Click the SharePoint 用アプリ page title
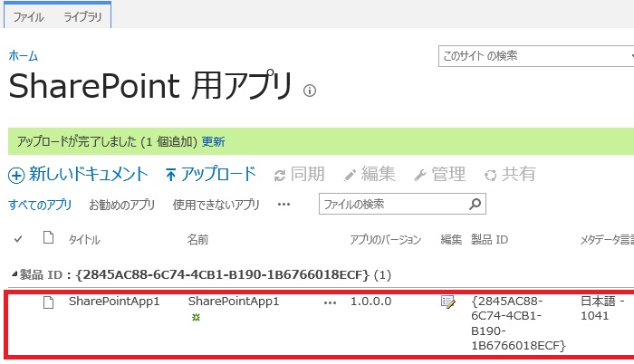 pos(150,86)
